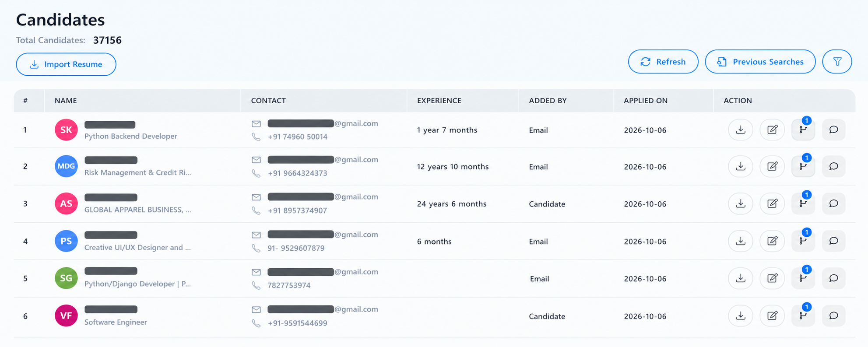Open comments for candidate MDG
The height and width of the screenshot is (347, 868).
(x=833, y=166)
